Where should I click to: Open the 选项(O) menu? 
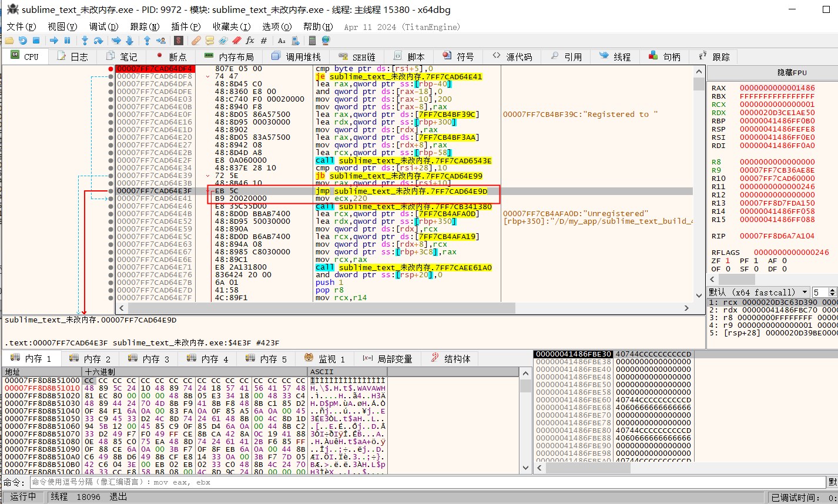point(277,27)
